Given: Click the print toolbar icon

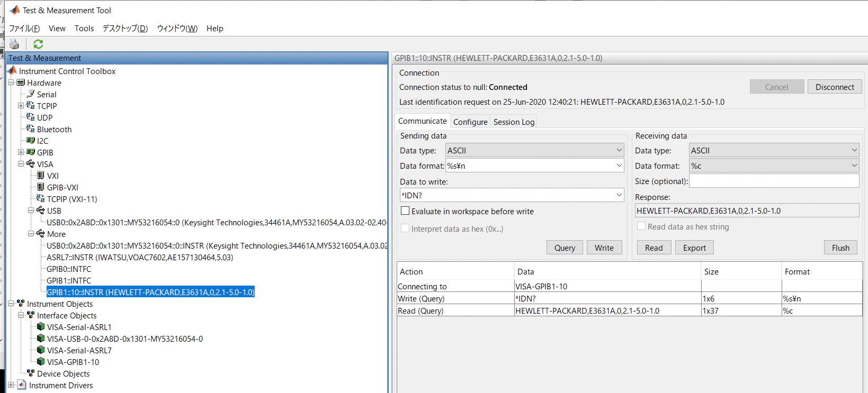Looking at the screenshot, I should click(x=14, y=44).
